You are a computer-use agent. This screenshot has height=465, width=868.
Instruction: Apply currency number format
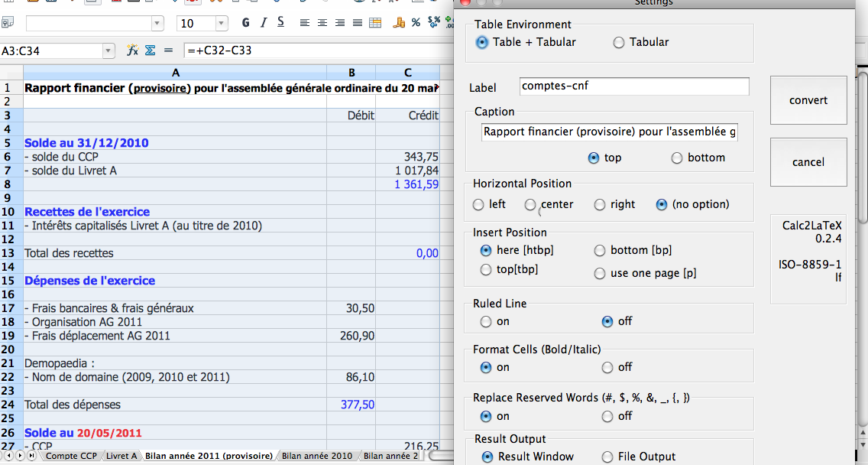point(398,23)
